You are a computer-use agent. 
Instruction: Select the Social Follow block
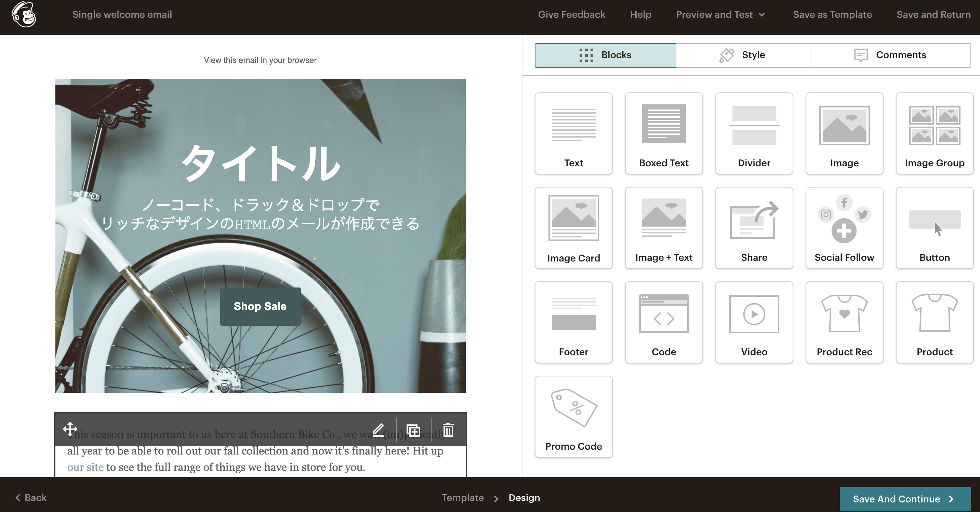[844, 228]
